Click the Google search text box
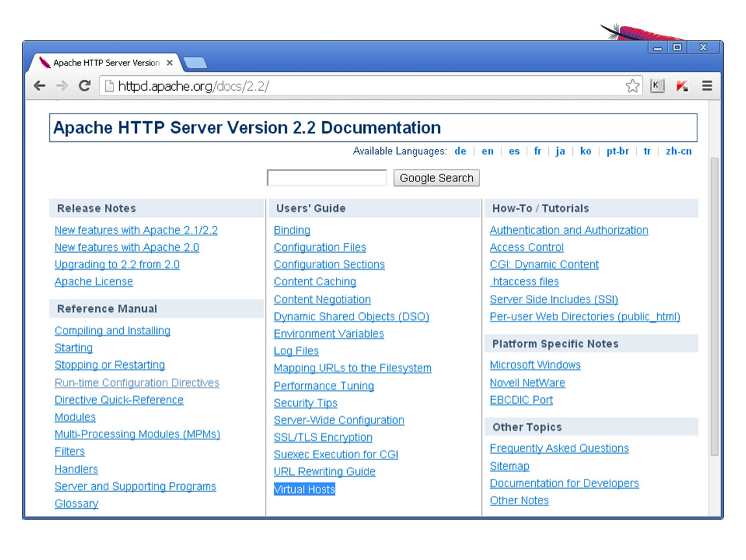The height and width of the screenshot is (560, 746). click(327, 178)
